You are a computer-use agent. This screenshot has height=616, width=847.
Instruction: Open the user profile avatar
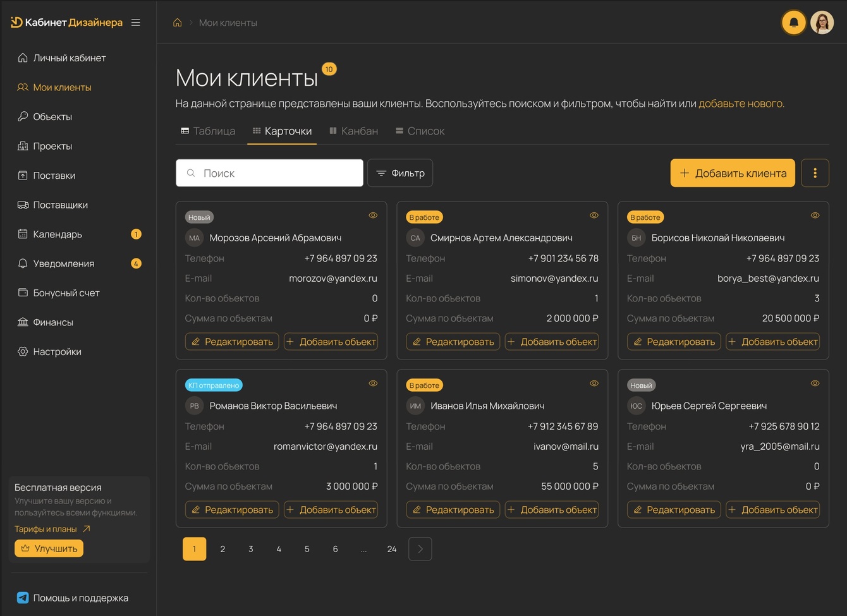click(x=822, y=23)
